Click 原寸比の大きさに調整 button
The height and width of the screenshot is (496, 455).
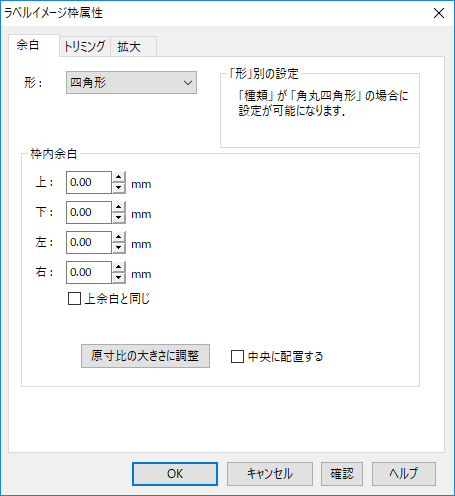(145, 356)
